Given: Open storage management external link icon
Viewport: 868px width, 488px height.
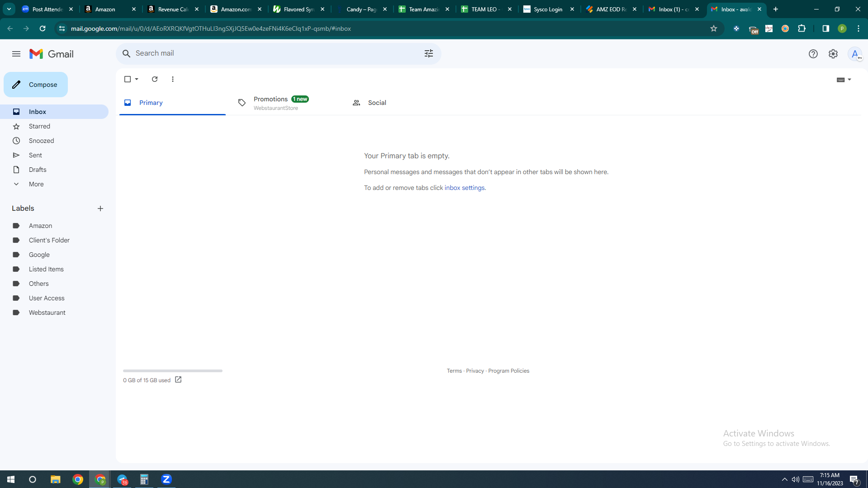Looking at the screenshot, I should 178,380.
